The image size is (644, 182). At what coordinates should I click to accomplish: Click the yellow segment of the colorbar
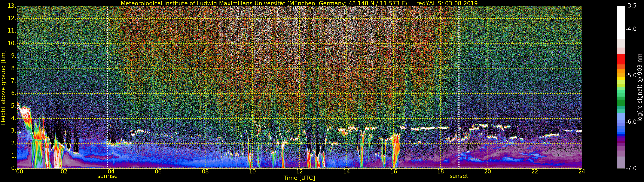(x=621, y=79)
